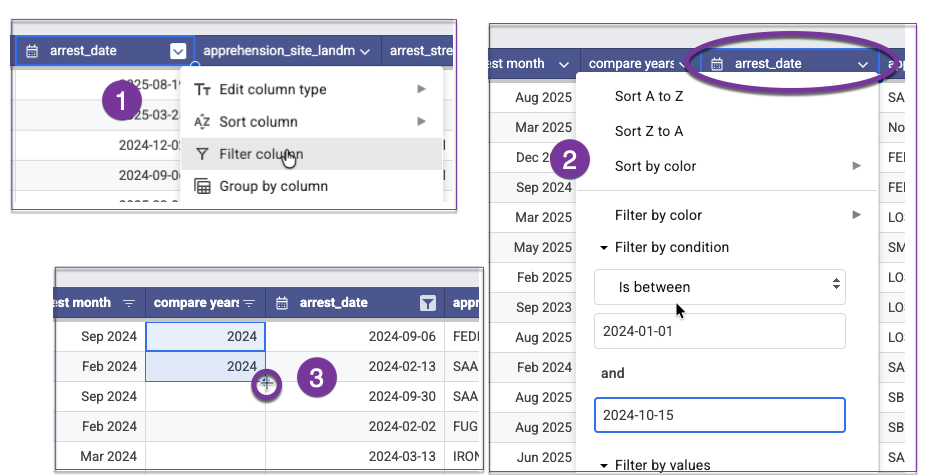Click the A-Z Sort column icon
The image size is (932, 475).
tap(202, 122)
